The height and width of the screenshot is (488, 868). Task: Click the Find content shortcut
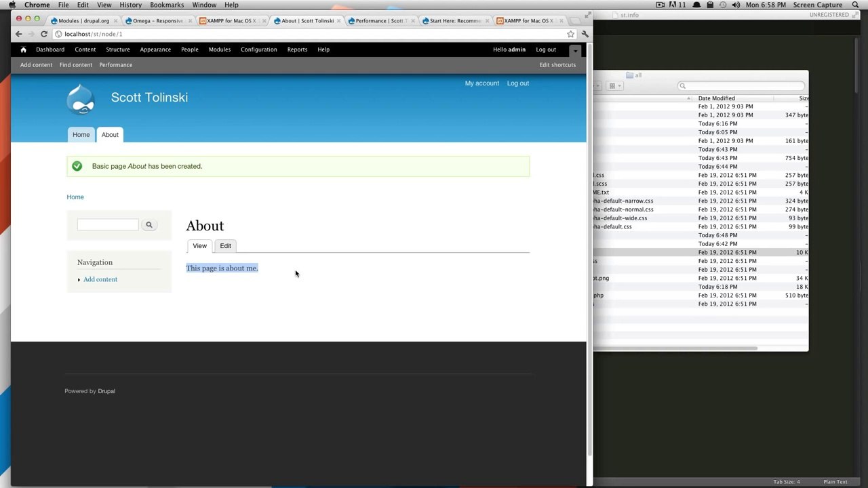tap(76, 65)
